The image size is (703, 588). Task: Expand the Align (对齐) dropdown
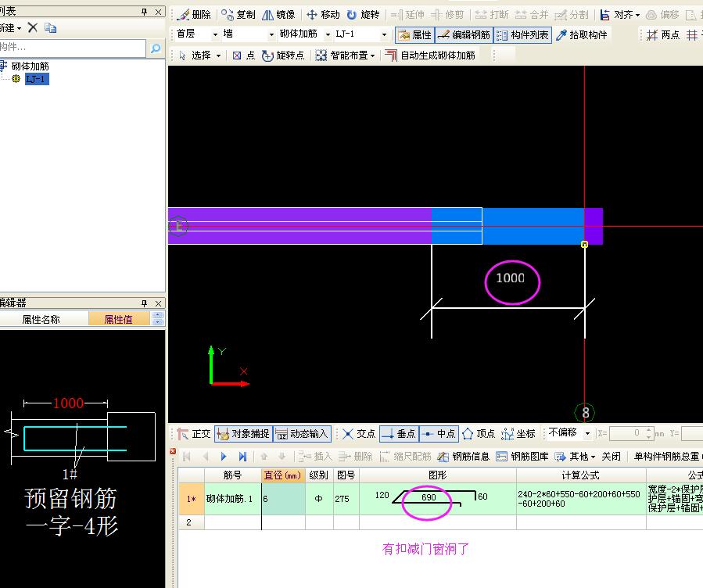pos(637,15)
